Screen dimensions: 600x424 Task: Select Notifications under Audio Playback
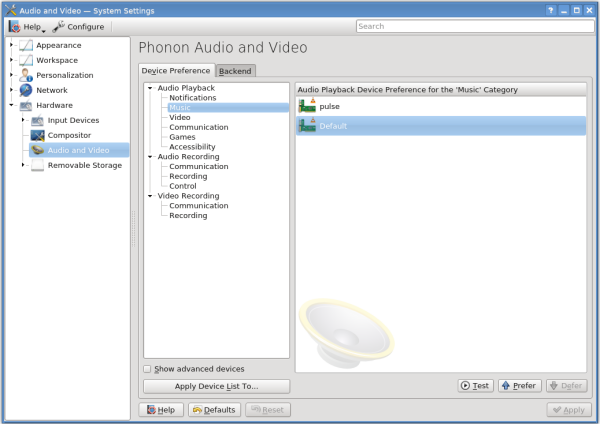[193, 98]
